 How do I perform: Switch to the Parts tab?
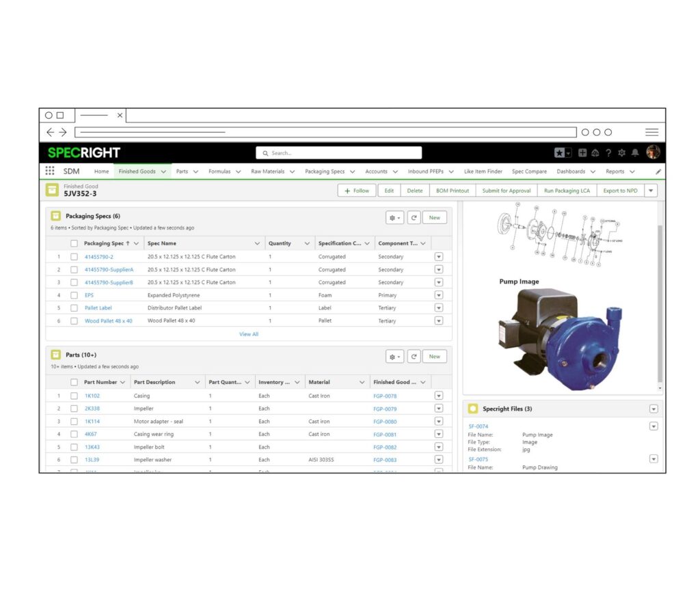182,172
